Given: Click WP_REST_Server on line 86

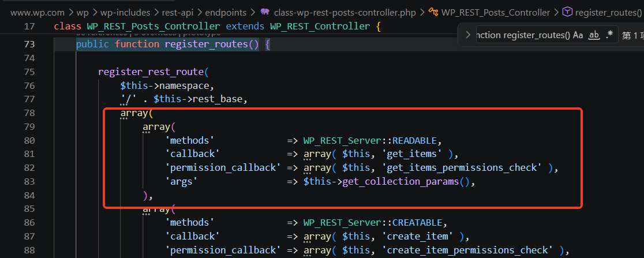Looking at the screenshot, I should coord(342,223).
